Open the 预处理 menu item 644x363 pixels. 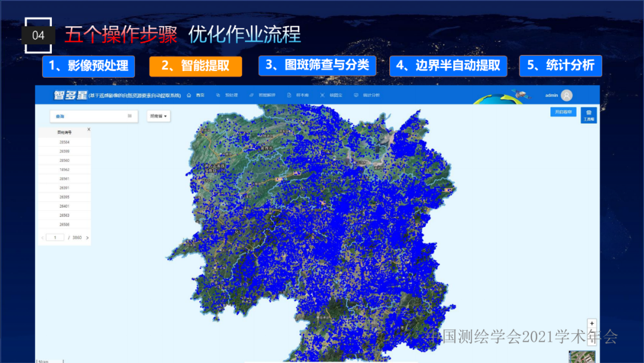[228, 96]
